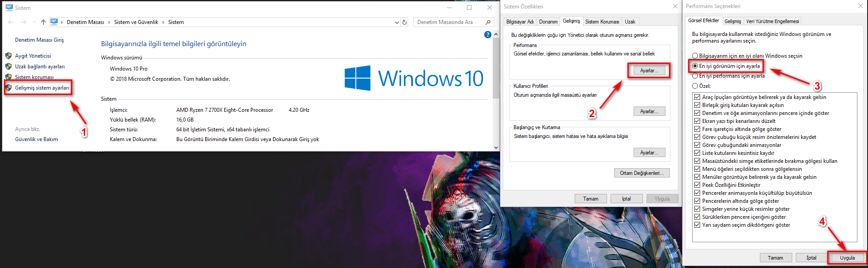Click the Sistem window title bar icon
This screenshot has width=868, height=268.
point(9,8)
